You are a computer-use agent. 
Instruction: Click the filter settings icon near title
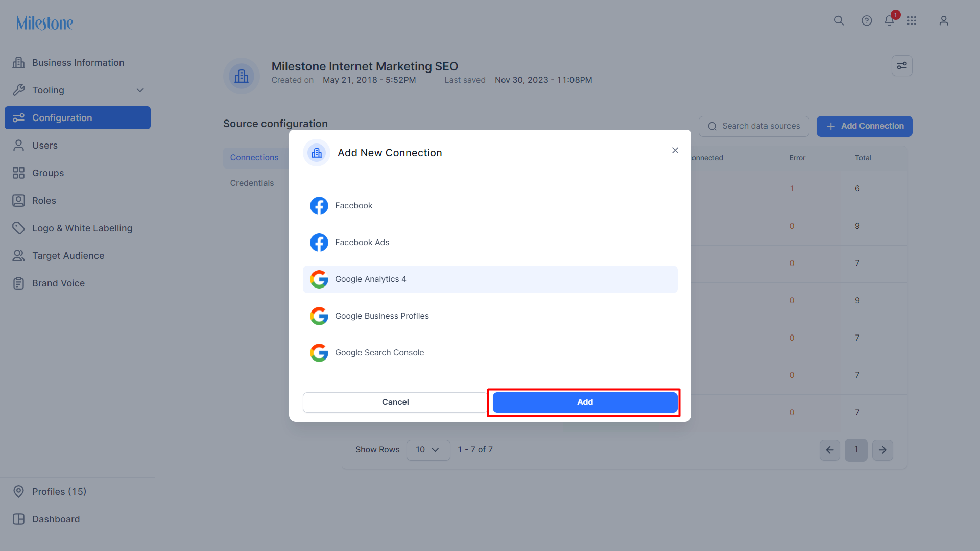[902, 66]
